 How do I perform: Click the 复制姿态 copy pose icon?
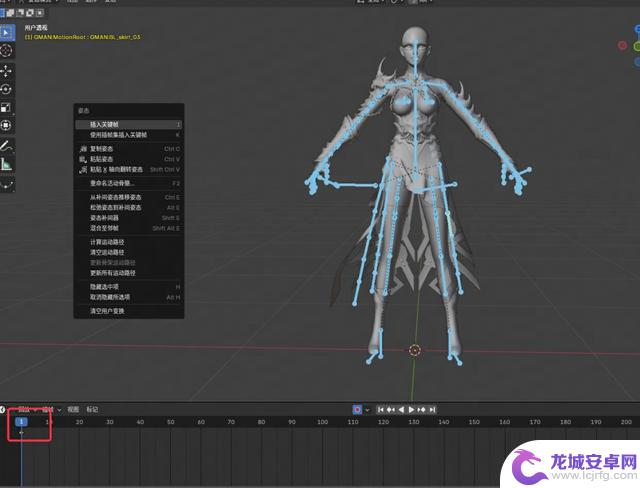(x=83, y=149)
